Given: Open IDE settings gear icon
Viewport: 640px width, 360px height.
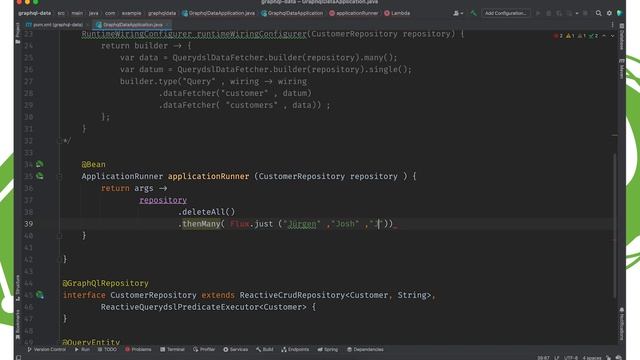Looking at the screenshot, I should tap(609, 13).
